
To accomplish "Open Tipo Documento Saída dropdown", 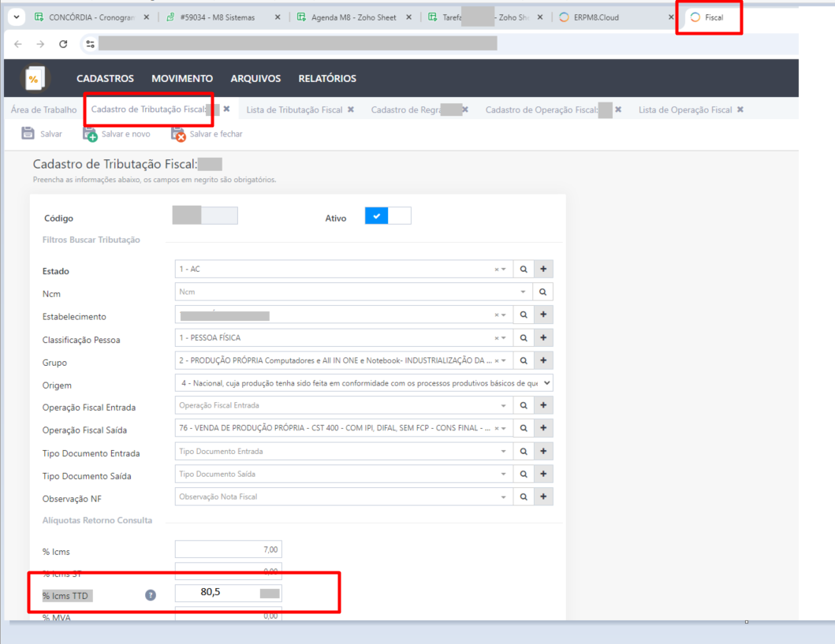I will [344, 474].
